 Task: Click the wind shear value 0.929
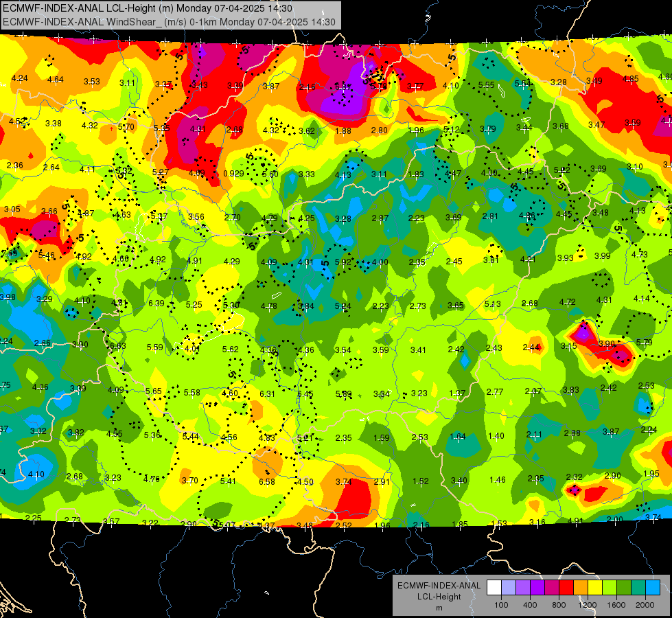233,174
